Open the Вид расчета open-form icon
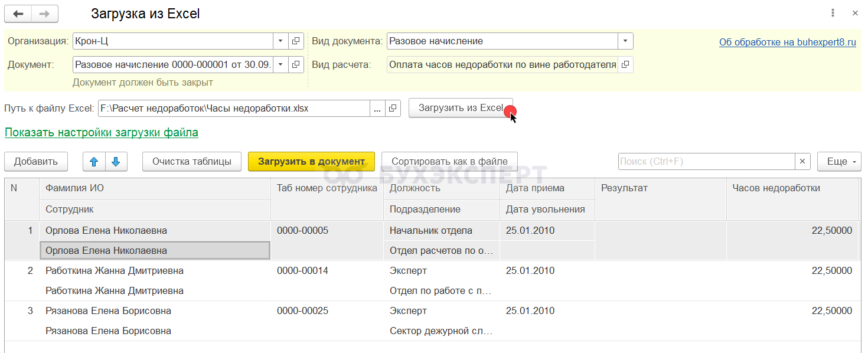Screen dimensions: 868x353 (x=625, y=64)
